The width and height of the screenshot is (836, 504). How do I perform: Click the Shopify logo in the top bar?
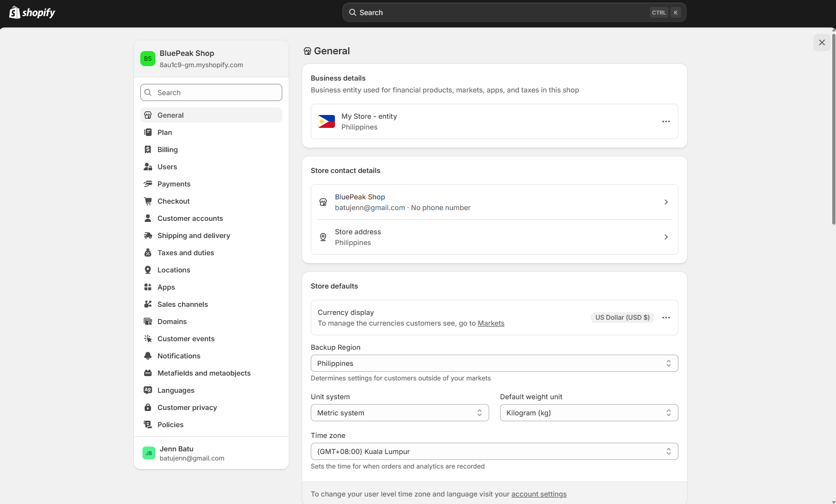32,12
